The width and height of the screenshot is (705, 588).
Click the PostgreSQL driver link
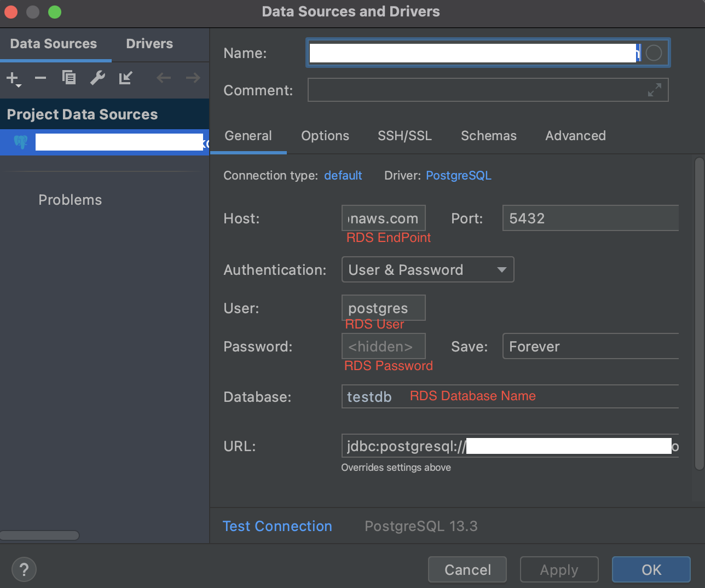[459, 176]
